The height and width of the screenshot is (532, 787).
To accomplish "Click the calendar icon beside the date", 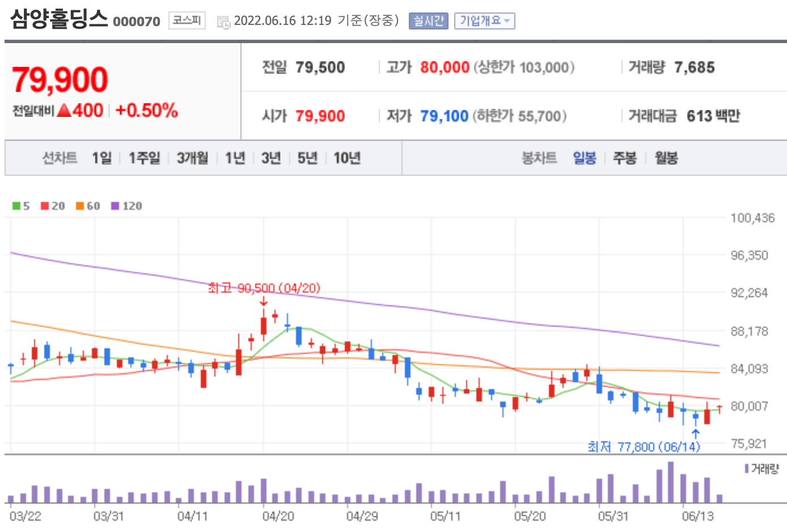I will [x=224, y=23].
